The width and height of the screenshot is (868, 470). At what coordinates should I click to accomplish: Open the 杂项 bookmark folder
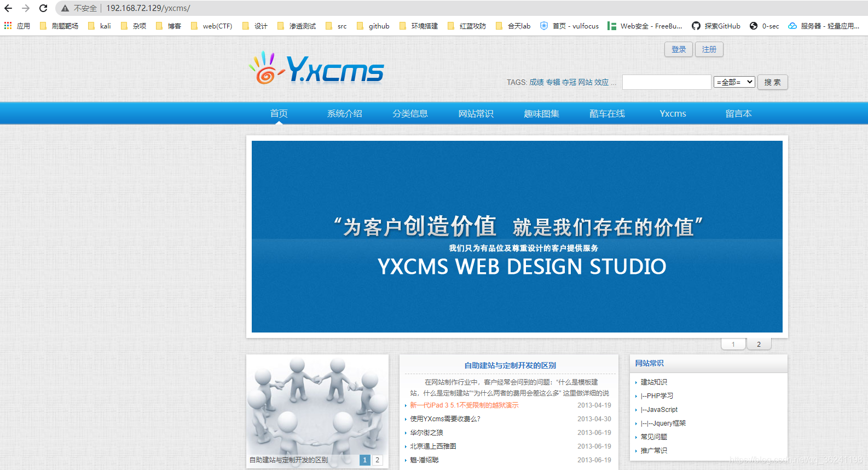point(134,26)
